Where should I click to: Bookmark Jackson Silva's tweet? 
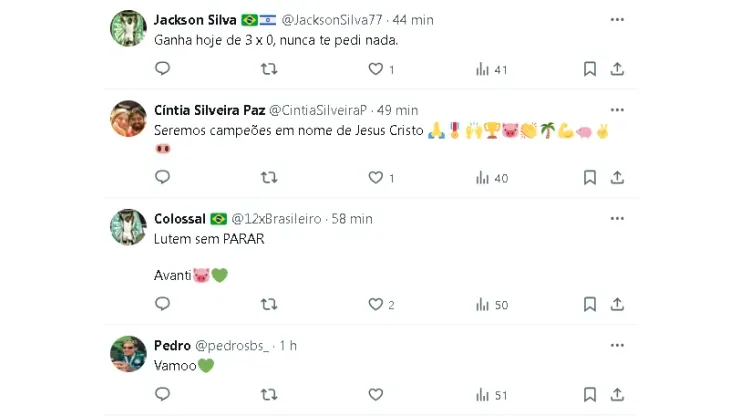(590, 69)
